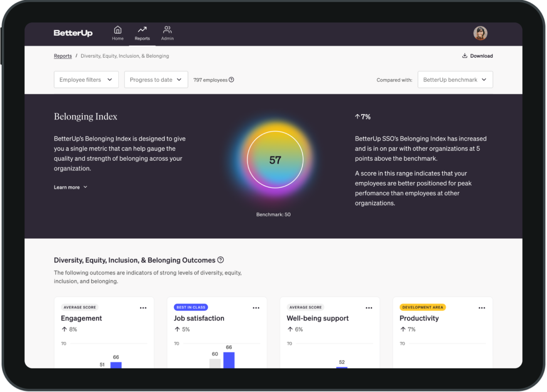Switch to the Reports tab
This screenshot has height=392, width=547.
142,33
